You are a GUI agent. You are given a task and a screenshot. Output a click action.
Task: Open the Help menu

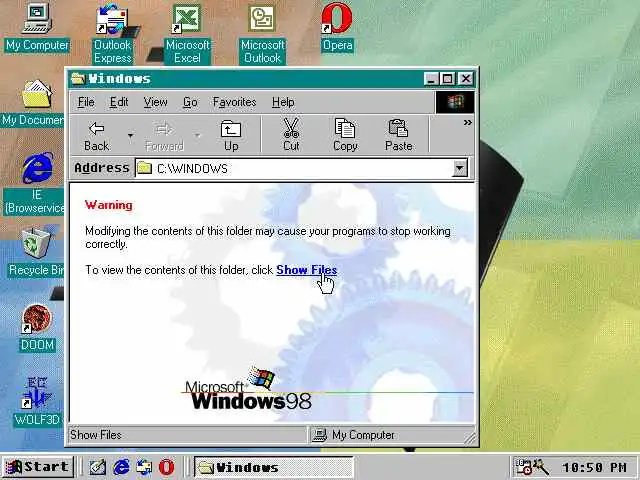pos(283,102)
